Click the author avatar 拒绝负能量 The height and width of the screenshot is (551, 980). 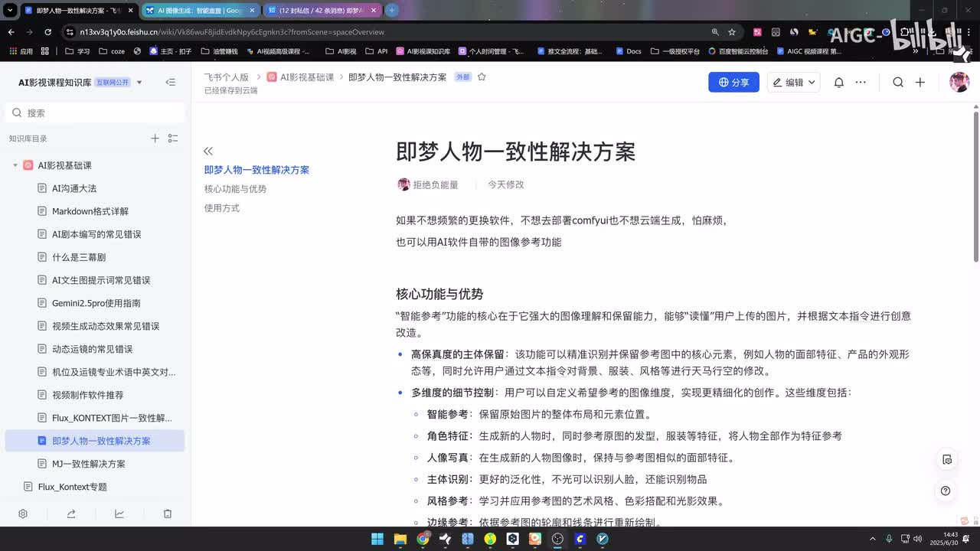click(403, 184)
